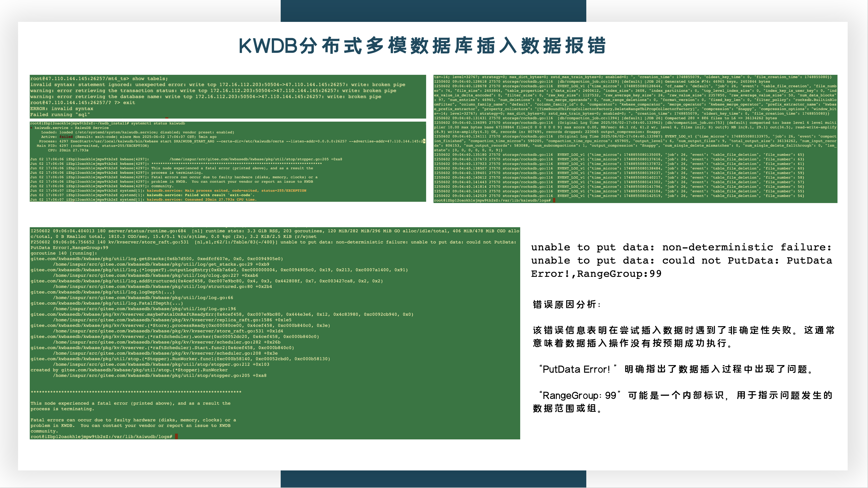Click 'Main process exited, code=exited' journal line

168,191
